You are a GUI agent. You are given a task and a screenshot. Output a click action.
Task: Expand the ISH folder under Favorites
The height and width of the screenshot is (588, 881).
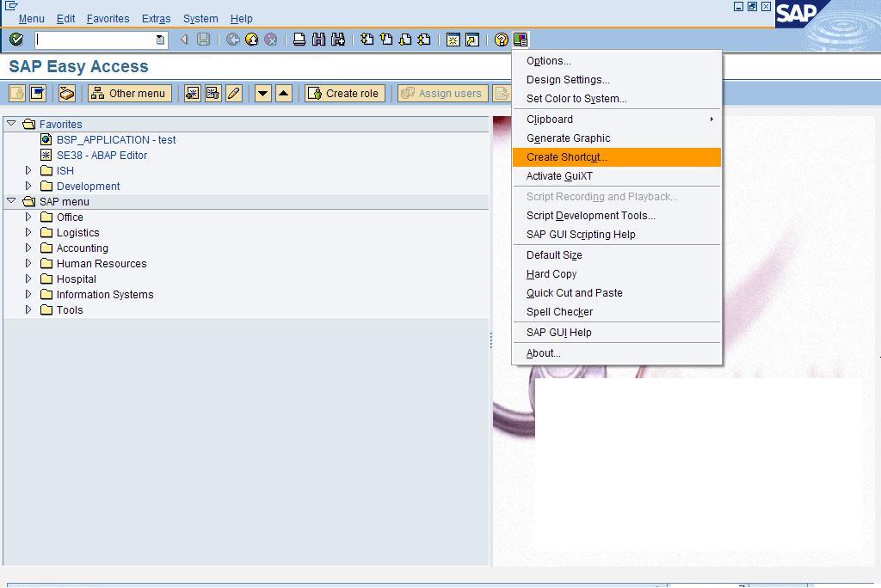pos(28,170)
